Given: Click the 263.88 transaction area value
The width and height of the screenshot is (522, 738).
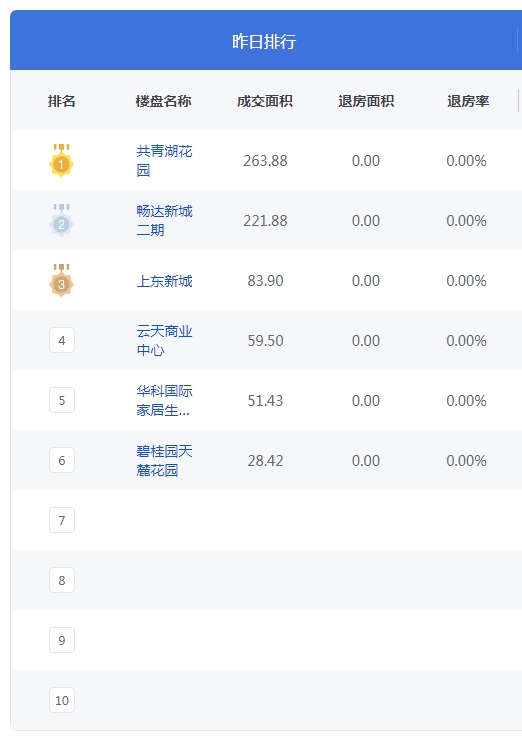Looking at the screenshot, I should pos(265,160).
